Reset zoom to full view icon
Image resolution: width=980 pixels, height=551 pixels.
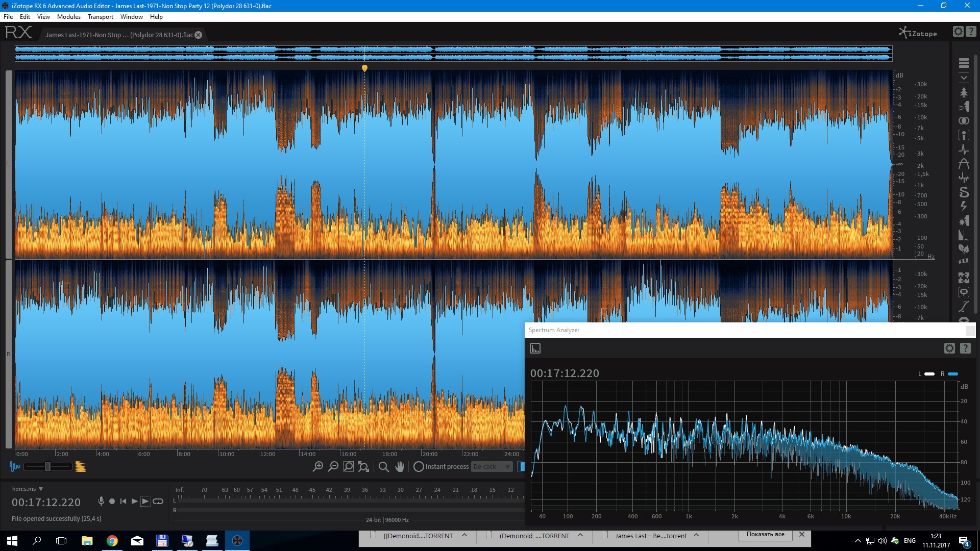363,466
